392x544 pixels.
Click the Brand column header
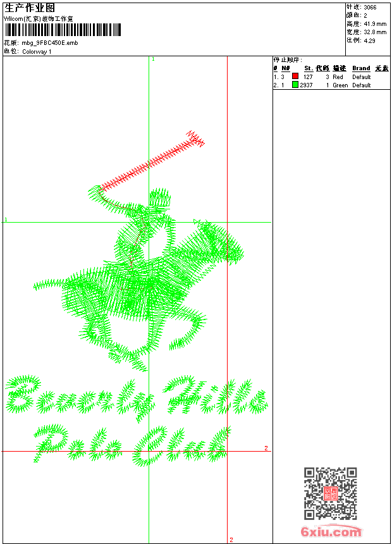click(361, 68)
